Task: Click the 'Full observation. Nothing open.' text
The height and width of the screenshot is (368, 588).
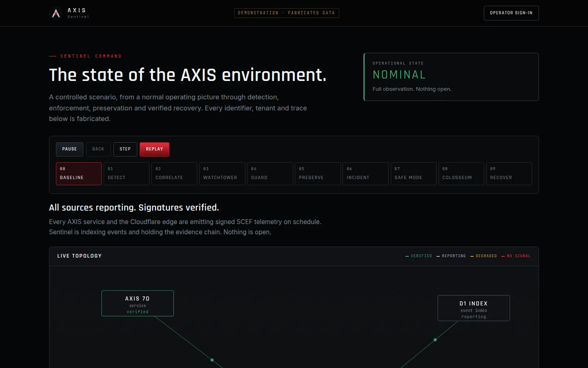Action: pyautogui.click(x=412, y=89)
